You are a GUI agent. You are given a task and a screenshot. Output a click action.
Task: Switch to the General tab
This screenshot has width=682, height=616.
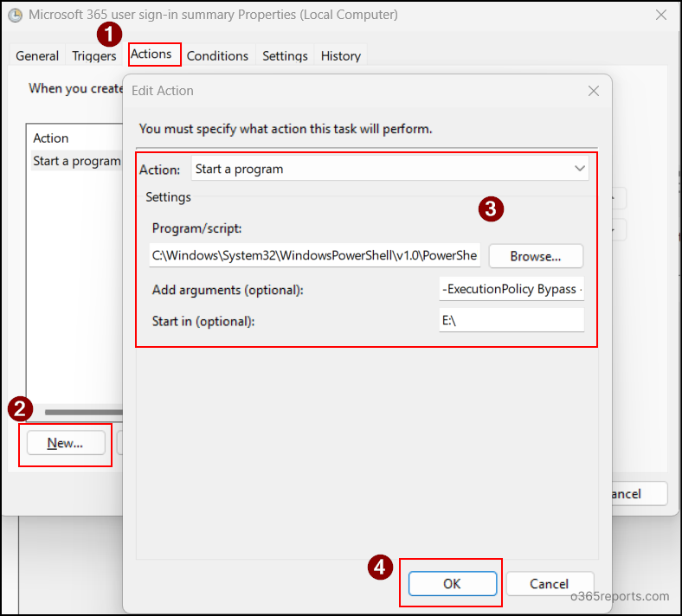(x=37, y=55)
